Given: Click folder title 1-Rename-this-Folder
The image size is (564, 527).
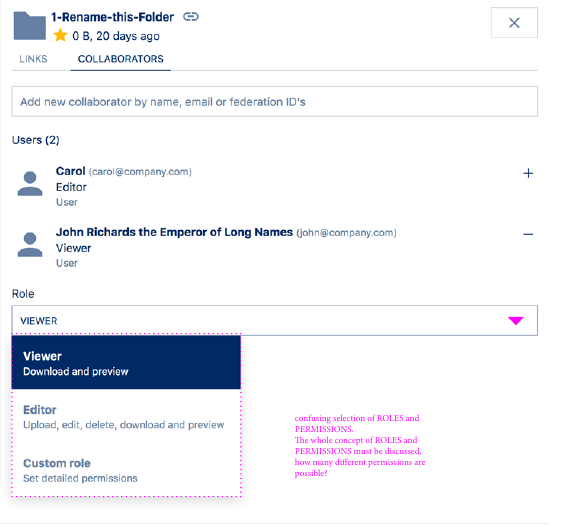Looking at the screenshot, I should (x=112, y=17).
